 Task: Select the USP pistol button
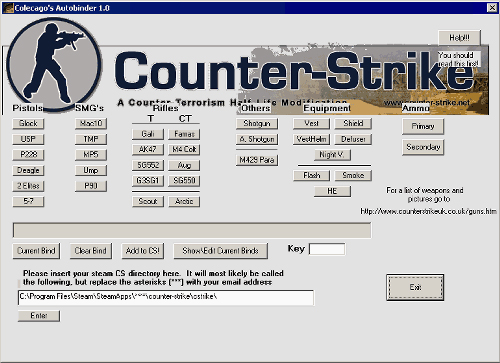[28, 139]
